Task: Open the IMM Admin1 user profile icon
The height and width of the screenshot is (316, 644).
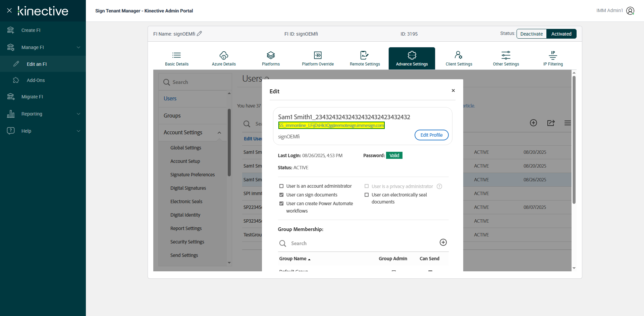Action: point(630,11)
